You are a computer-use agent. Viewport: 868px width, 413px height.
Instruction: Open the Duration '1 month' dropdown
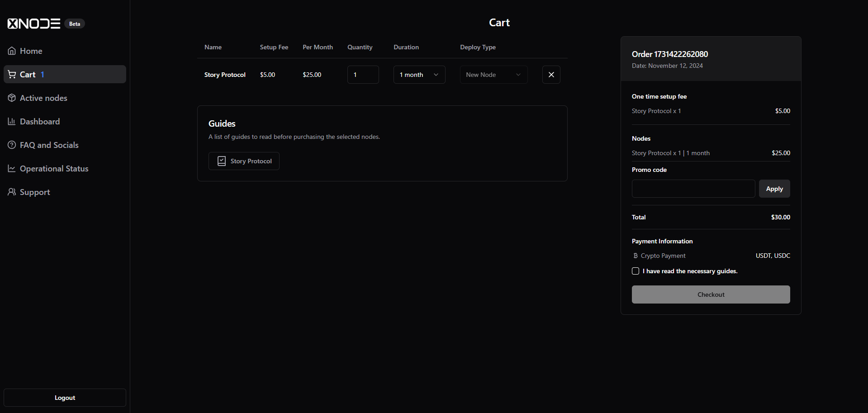[419, 75]
